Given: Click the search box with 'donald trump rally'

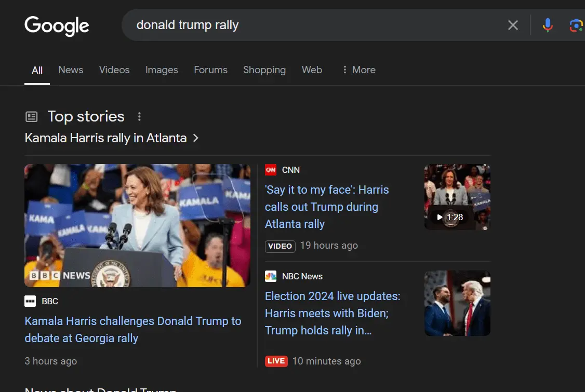Looking at the screenshot, I should pos(312,25).
